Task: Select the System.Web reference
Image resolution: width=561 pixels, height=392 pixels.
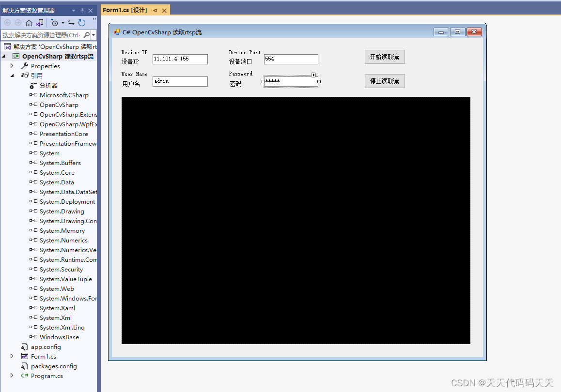Action: [x=57, y=289]
